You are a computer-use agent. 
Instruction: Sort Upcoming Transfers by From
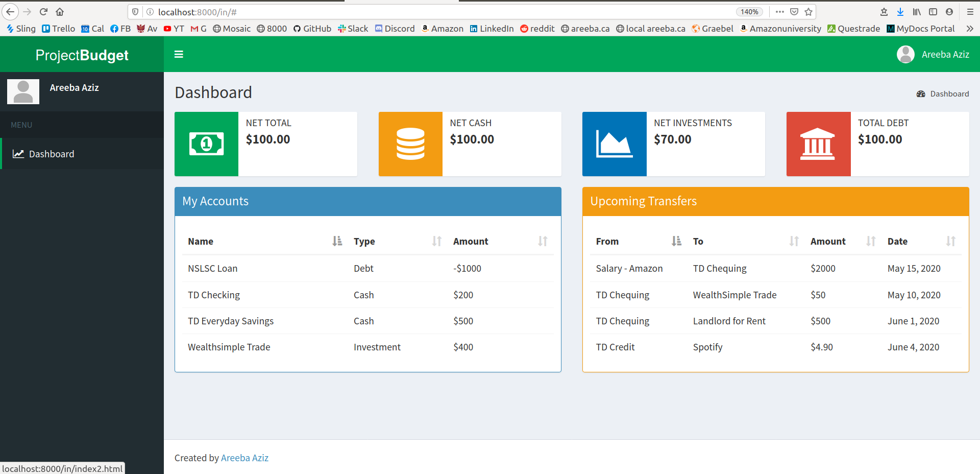pyautogui.click(x=639, y=241)
